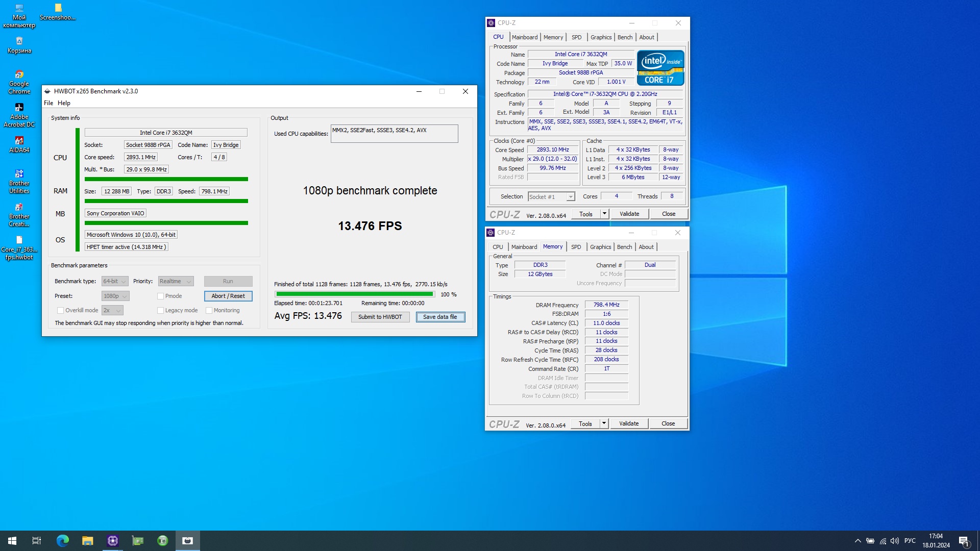Launch Google Chrome from the desktop
Image resolution: width=980 pixels, height=551 pixels.
(x=19, y=82)
